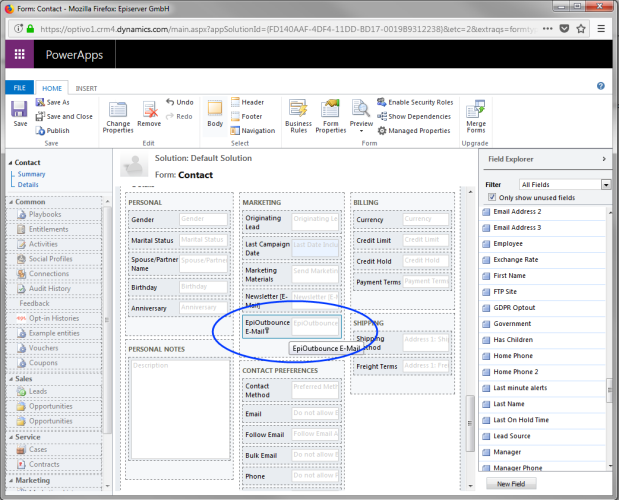Switch to the INSERT ribbon tab
Image resolution: width=619 pixels, height=500 pixels.
click(86, 89)
